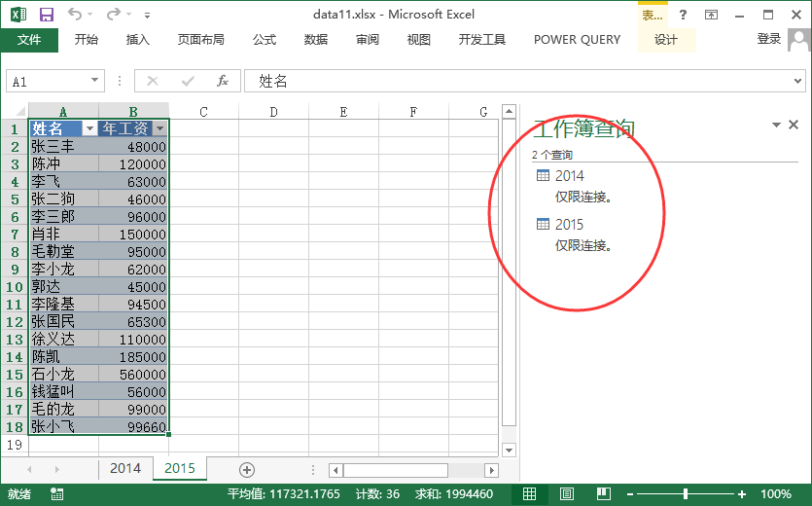
Task: Open the 工作簿查询 pane options arrow
Action: pos(776,125)
